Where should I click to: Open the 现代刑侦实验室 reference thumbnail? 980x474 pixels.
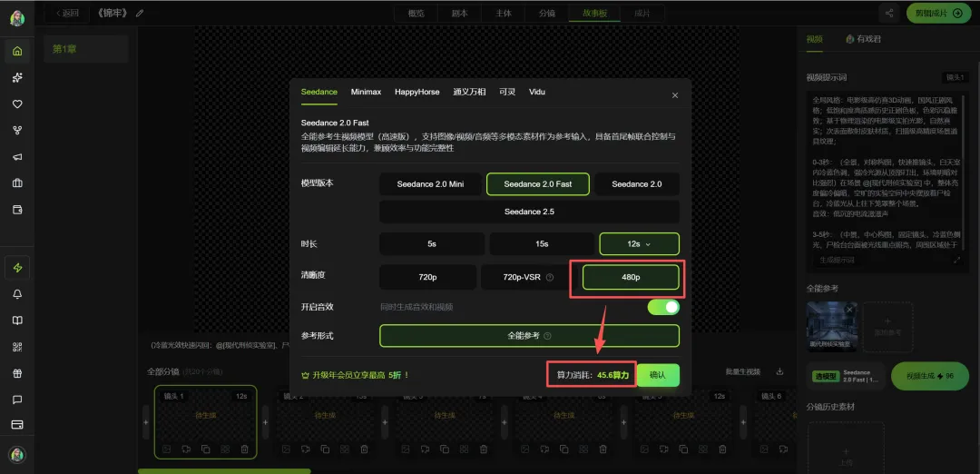tap(831, 326)
